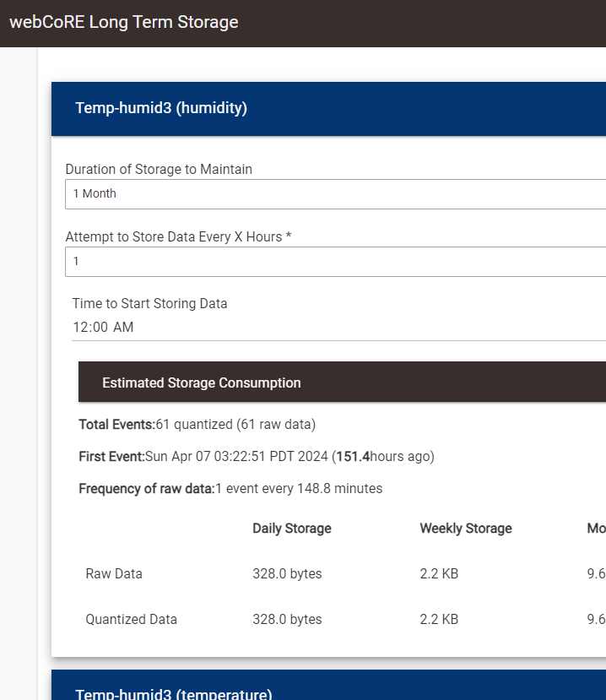Click the Attempt to Store Data label
This screenshot has height=700, width=606.
pos(177,236)
